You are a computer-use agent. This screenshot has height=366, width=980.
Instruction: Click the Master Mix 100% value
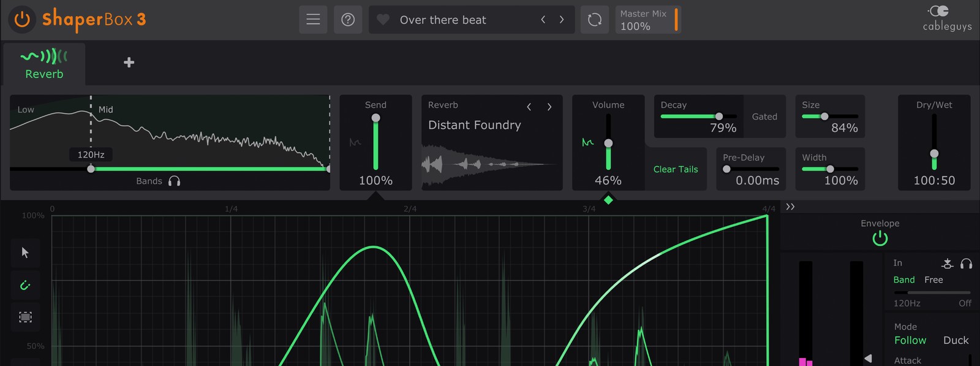pyautogui.click(x=635, y=26)
